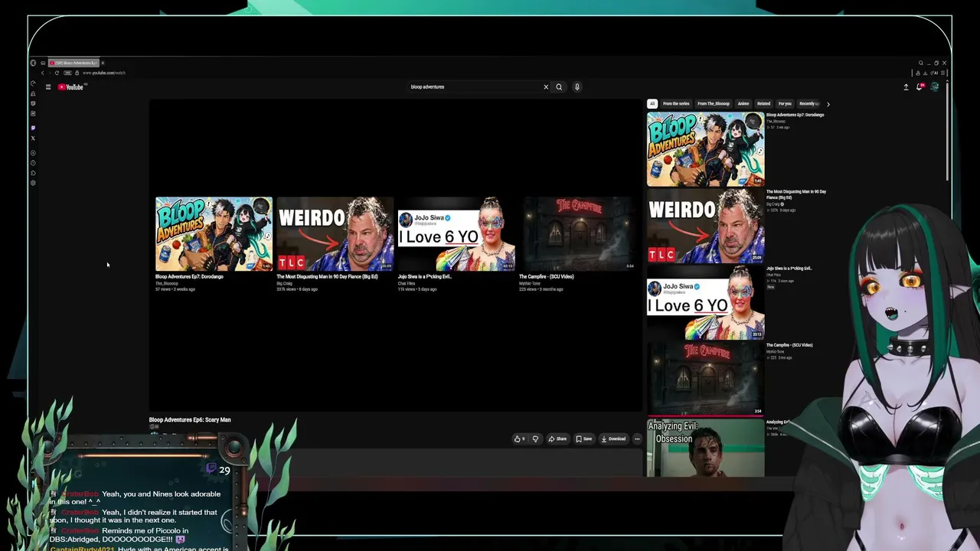Open sidebar Analyzing Evil: Obsession thumbnail
Screen dimensions: 980x551
point(705,448)
